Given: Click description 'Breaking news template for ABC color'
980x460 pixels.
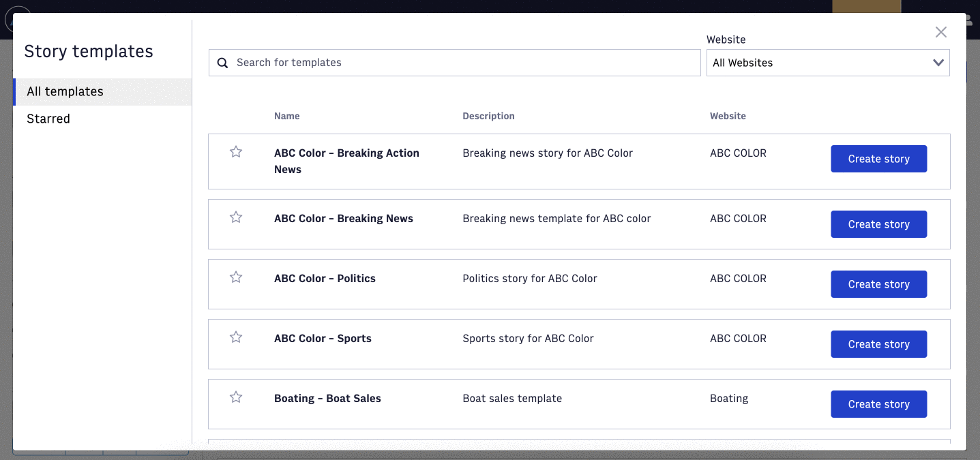Looking at the screenshot, I should (x=556, y=219).
